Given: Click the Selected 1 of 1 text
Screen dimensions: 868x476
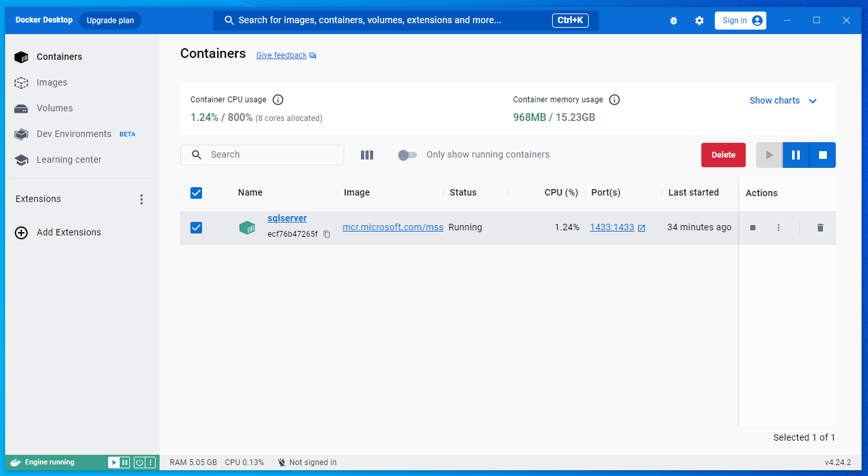Looking at the screenshot, I should 804,437.
